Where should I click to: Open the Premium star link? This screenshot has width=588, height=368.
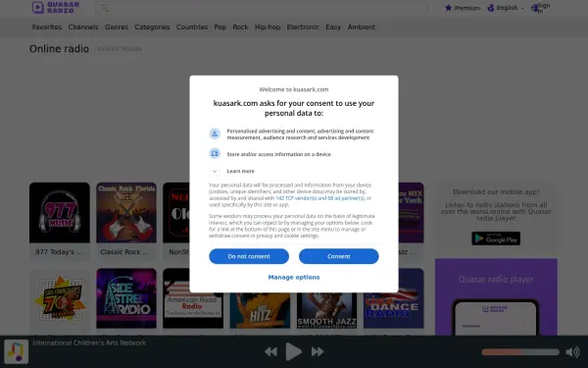pyautogui.click(x=463, y=8)
